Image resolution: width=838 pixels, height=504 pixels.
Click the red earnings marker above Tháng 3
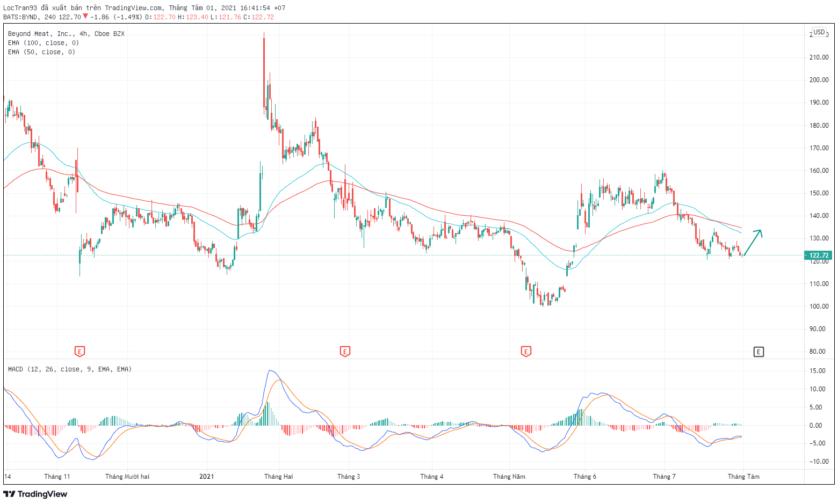(x=345, y=352)
